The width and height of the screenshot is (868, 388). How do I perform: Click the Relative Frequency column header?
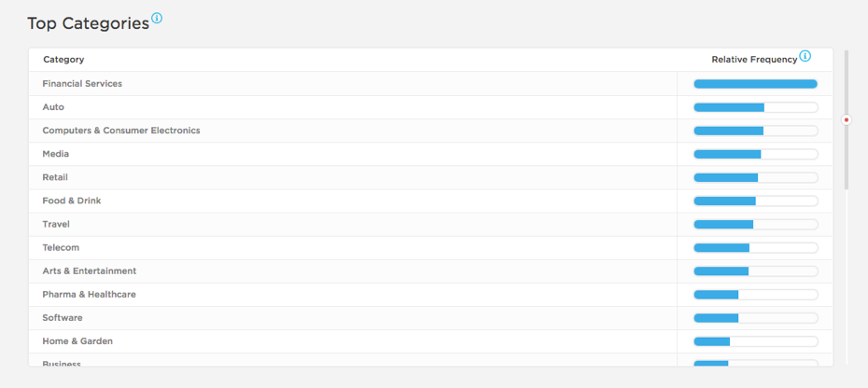[x=754, y=60]
